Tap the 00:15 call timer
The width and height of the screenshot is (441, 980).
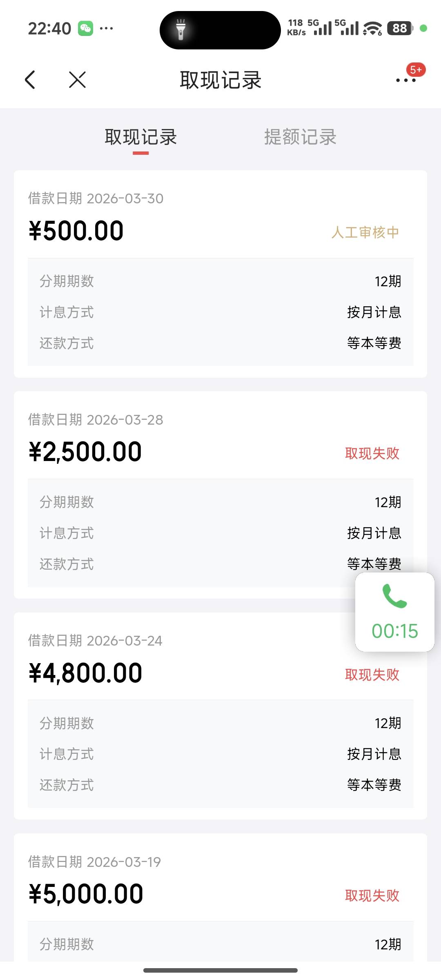click(x=394, y=631)
